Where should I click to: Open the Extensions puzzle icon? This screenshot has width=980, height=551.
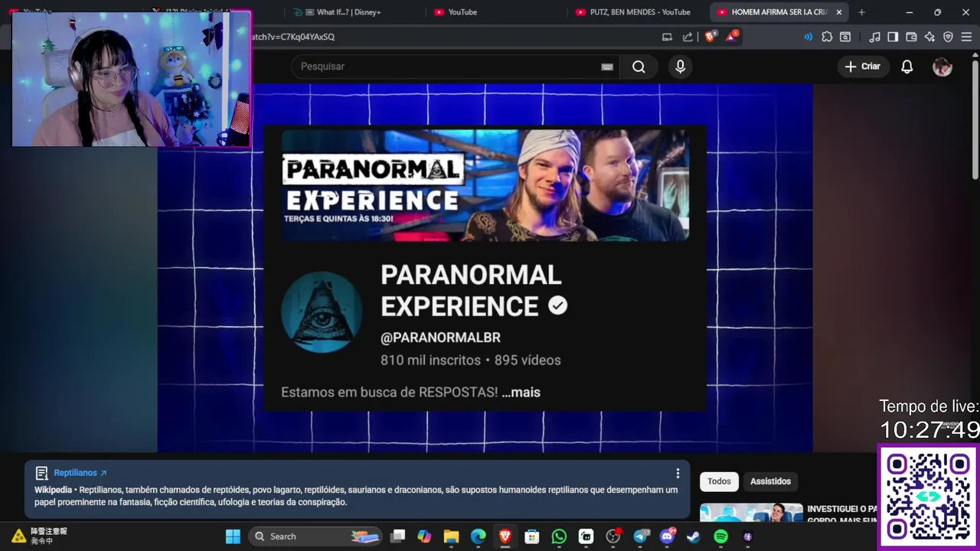[x=827, y=37]
